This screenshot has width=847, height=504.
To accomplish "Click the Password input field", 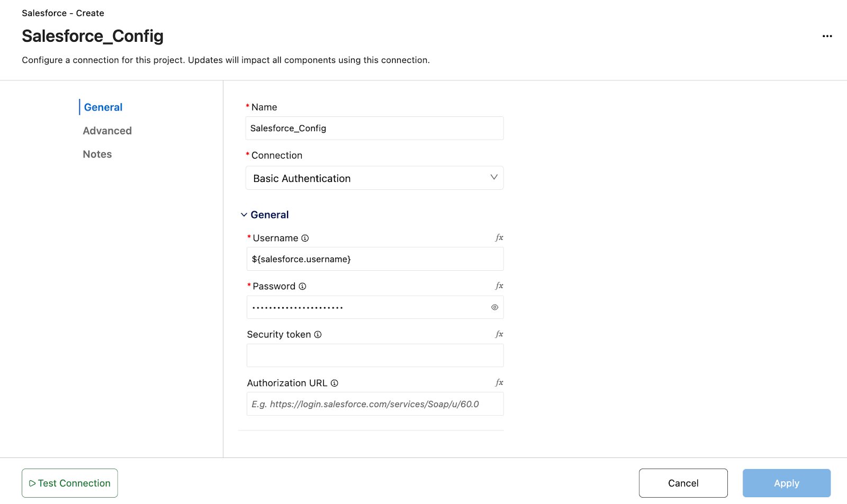I will point(375,307).
